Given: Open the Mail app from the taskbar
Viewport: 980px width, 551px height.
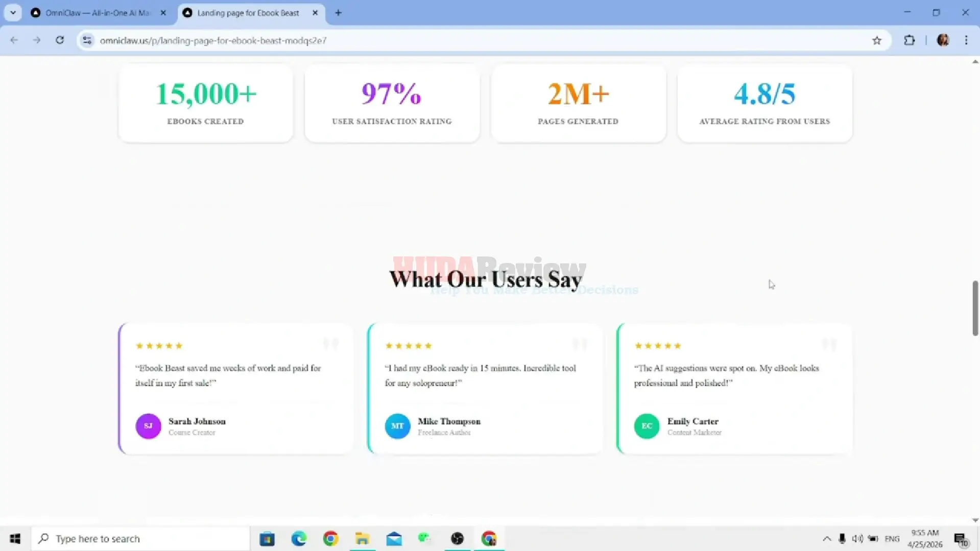Looking at the screenshot, I should tap(394, 539).
